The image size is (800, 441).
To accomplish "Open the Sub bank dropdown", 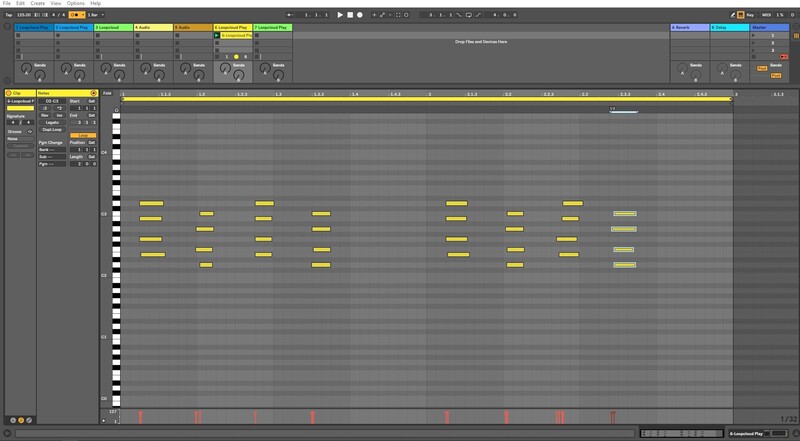I will (x=53, y=157).
